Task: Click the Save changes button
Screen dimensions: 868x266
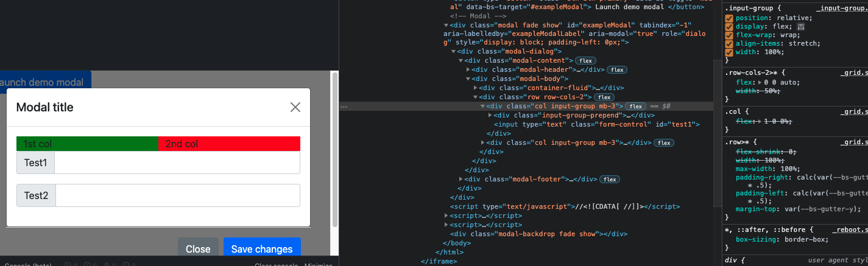Action: tap(262, 248)
